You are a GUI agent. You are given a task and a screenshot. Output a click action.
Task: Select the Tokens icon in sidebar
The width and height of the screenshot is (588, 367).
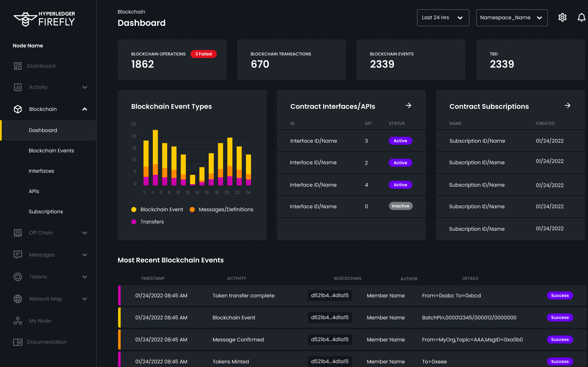[x=18, y=276]
